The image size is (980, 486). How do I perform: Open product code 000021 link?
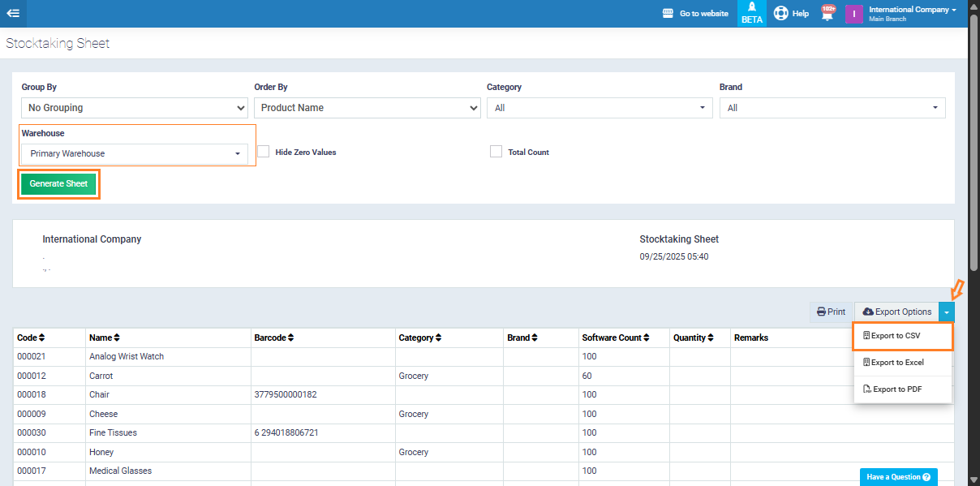(x=31, y=357)
